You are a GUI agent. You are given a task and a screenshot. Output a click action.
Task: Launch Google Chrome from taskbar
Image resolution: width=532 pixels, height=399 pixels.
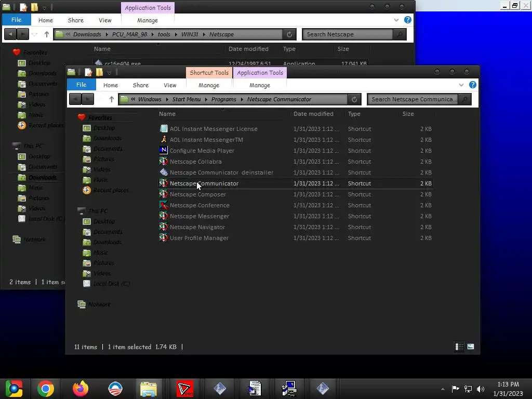46,389
